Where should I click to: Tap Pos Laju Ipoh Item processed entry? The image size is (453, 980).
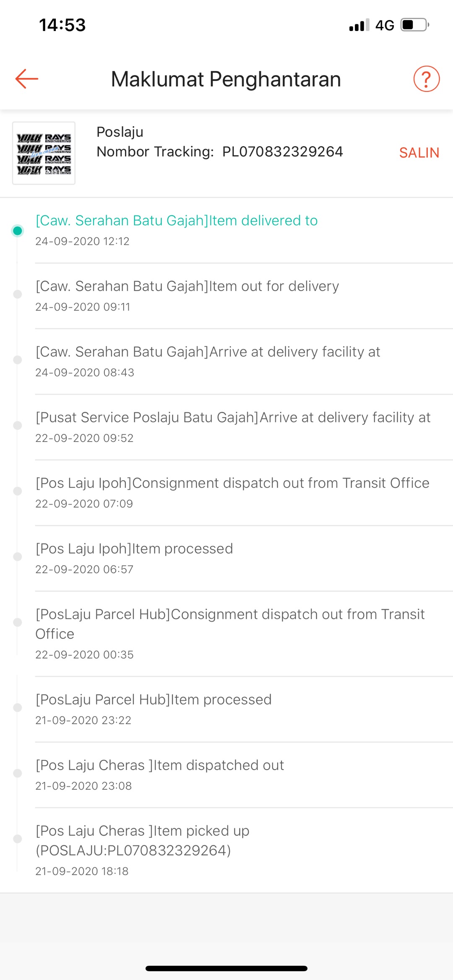coord(134,549)
